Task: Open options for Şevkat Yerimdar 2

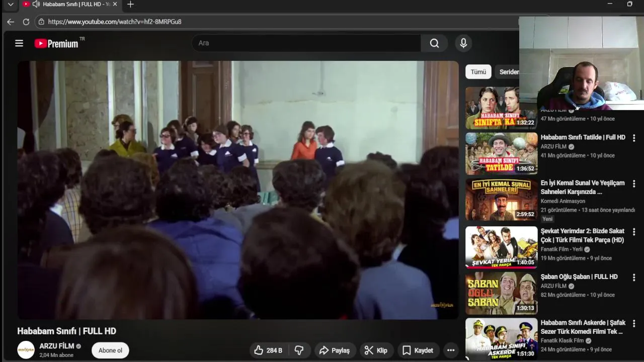Action: (634, 231)
